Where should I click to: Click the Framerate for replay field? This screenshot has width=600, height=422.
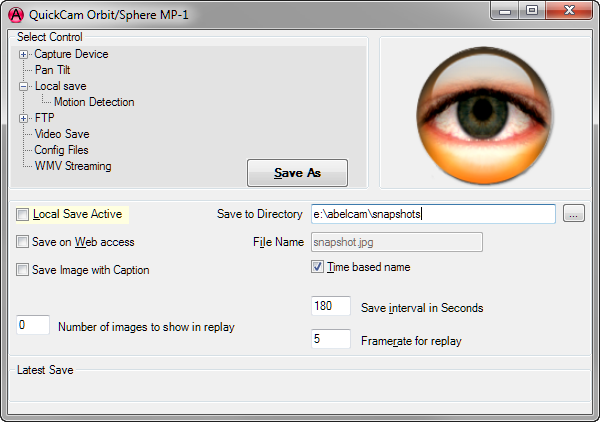click(x=331, y=339)
